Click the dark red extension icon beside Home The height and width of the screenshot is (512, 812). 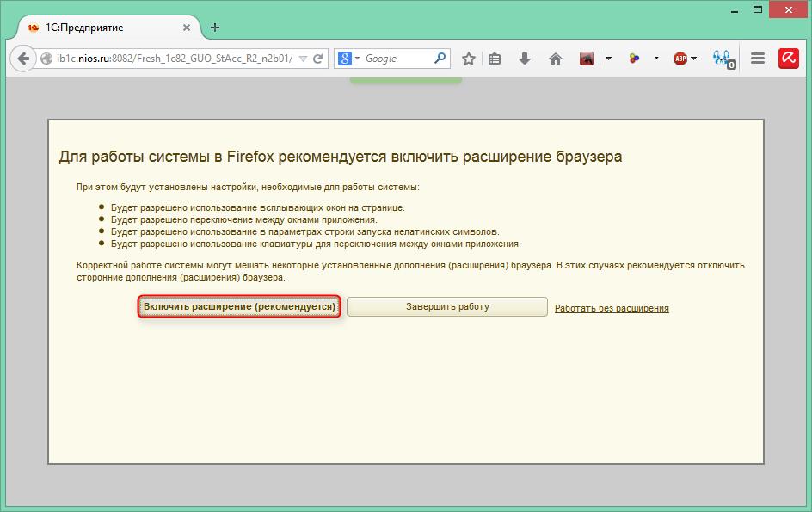click(x=587, y=59)
